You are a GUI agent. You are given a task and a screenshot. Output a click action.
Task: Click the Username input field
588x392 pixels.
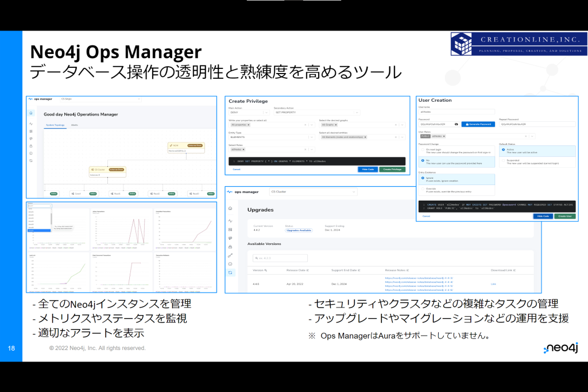[457, 112]
